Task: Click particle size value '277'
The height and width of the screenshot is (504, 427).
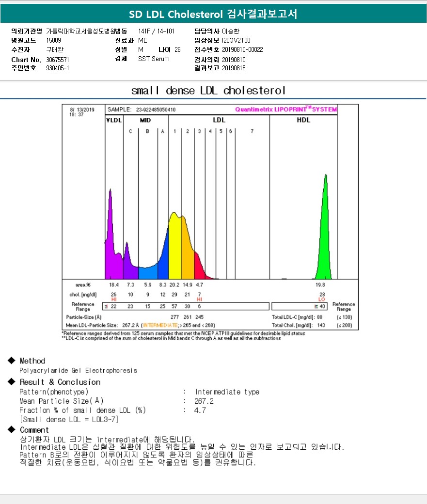Action: click(x=174, y=317)
